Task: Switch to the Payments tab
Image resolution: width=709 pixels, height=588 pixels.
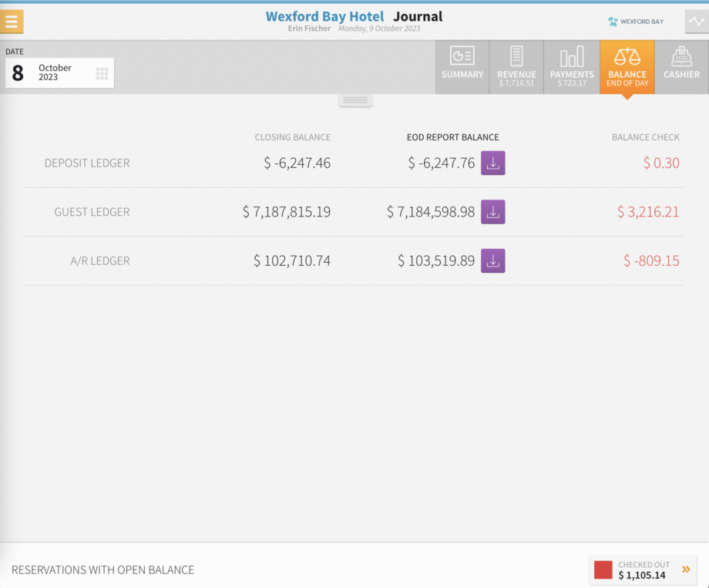Action: click(572, 67)
